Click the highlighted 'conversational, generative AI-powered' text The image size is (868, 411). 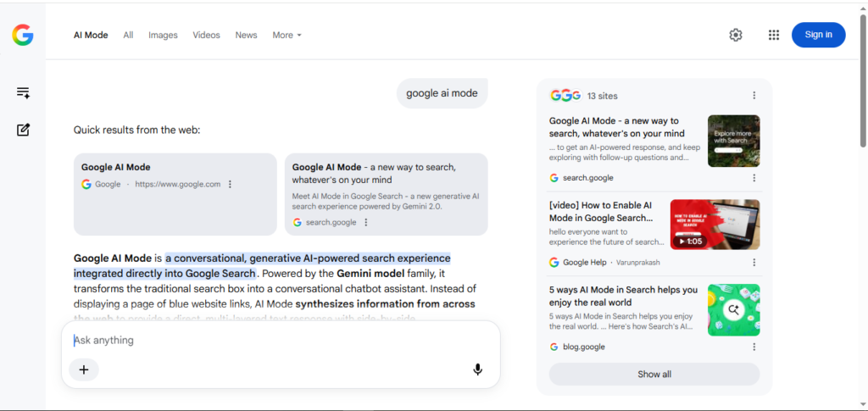[x=307, y=258]
